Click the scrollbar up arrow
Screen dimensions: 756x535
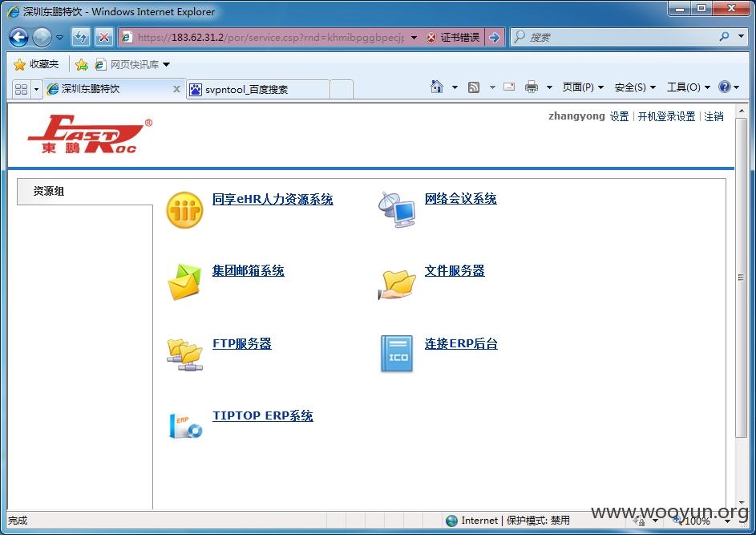click(x=741, y=111)
